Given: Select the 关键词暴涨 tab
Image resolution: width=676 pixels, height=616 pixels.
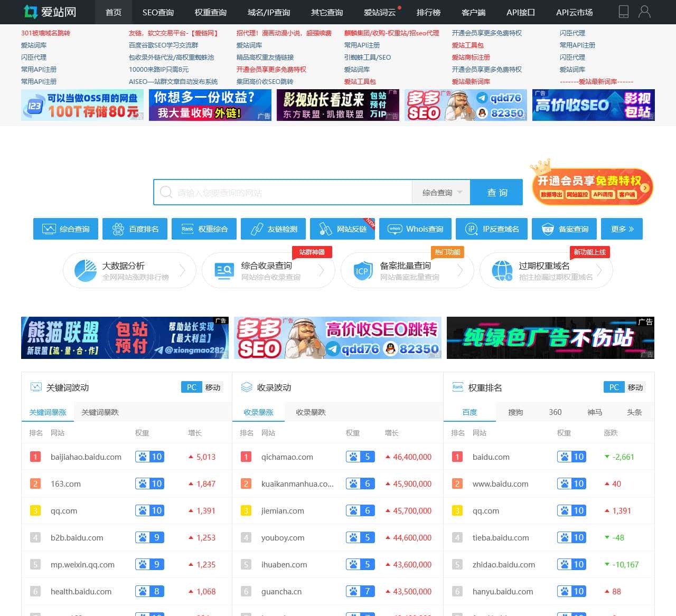Looking at the screenshot, I should (48, 412).
